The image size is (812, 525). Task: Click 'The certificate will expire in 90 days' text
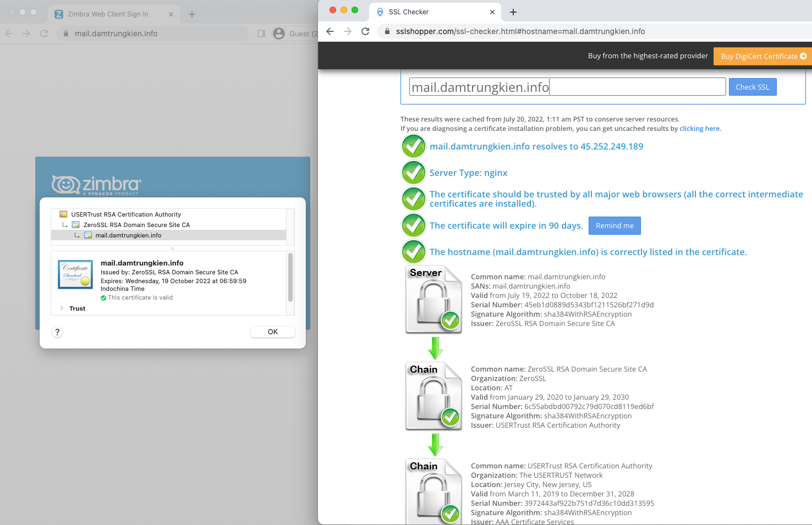pos(506,225)
